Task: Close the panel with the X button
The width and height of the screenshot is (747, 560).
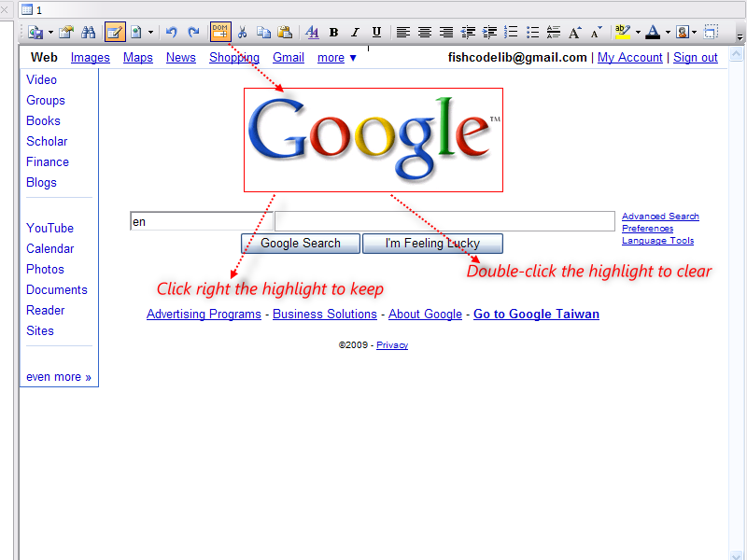Action: point(5,9)
